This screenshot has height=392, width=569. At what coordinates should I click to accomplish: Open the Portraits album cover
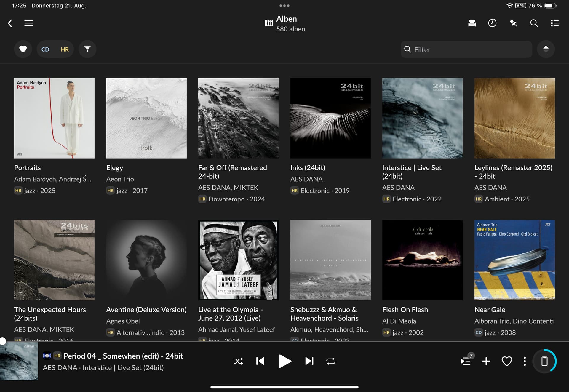click(54, 118)
